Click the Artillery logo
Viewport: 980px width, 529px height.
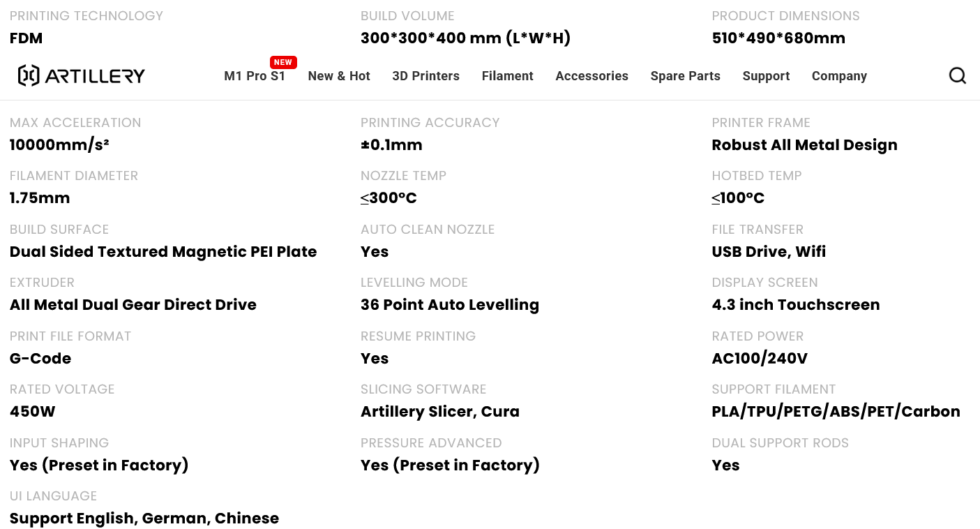[x=82, y=75]
